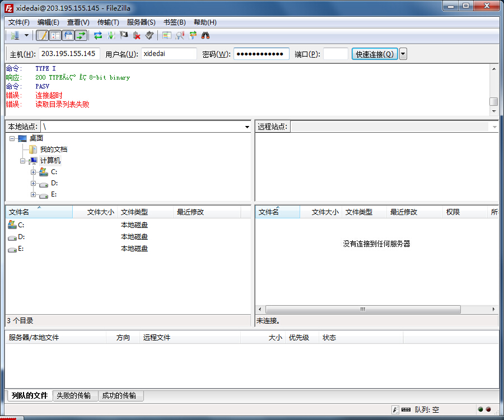The width and height of the screenshot is (504, 420).
Task: Select the E: row in local file list
Action: click(x=128, y=249)
